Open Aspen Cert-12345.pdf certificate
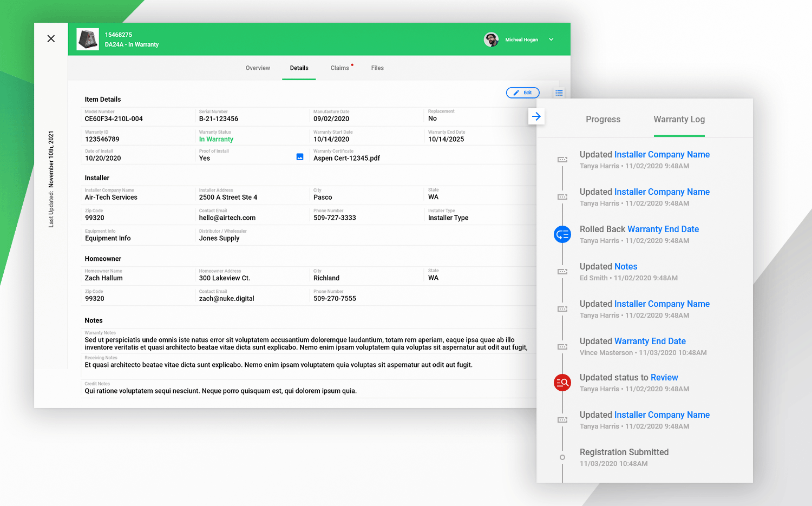Screen dimensions: 812x506 pos(346,159)
